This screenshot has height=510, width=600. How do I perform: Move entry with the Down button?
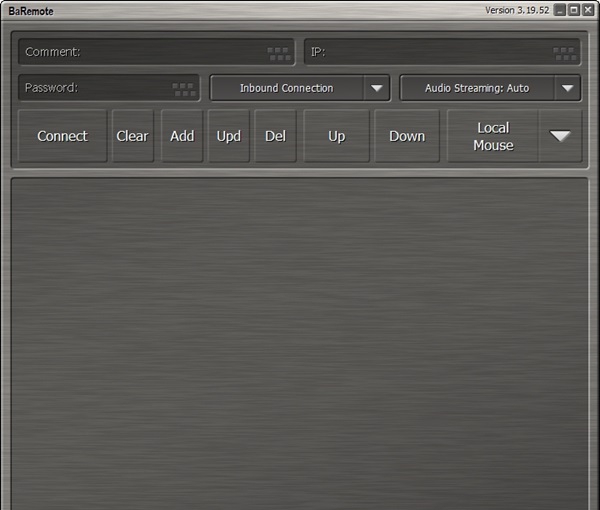click(407, 136)
